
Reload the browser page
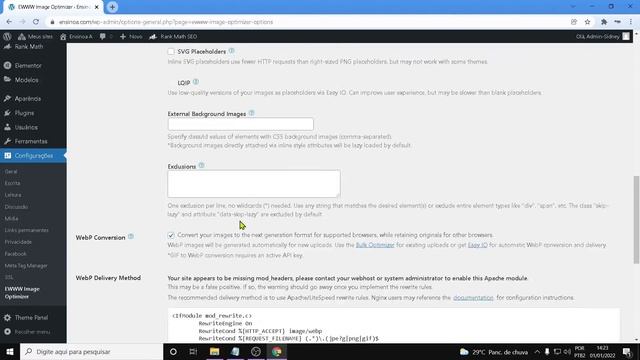point(36,22)
